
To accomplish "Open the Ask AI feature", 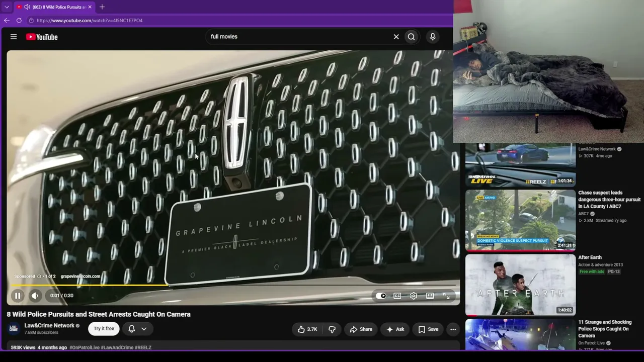I will (x=395, y=329).
